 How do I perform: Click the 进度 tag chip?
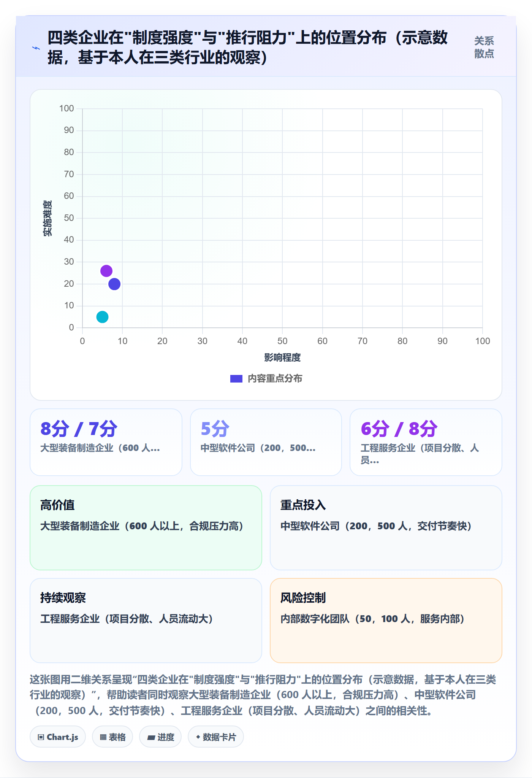(160, 737)
